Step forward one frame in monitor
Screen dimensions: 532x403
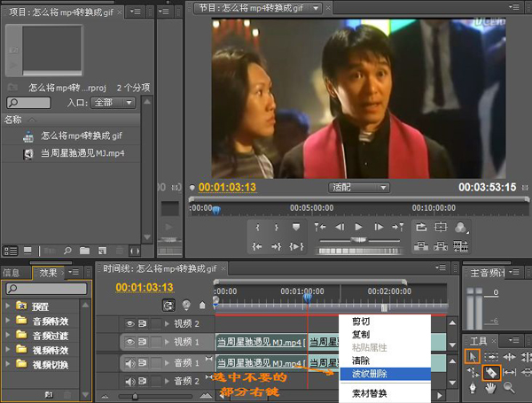point(379,227)
